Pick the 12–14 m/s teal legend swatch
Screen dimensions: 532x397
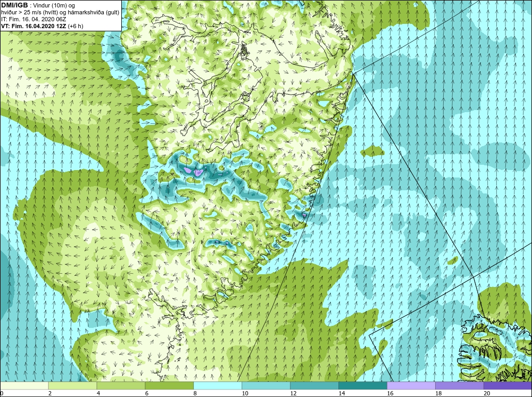point(314,386)
